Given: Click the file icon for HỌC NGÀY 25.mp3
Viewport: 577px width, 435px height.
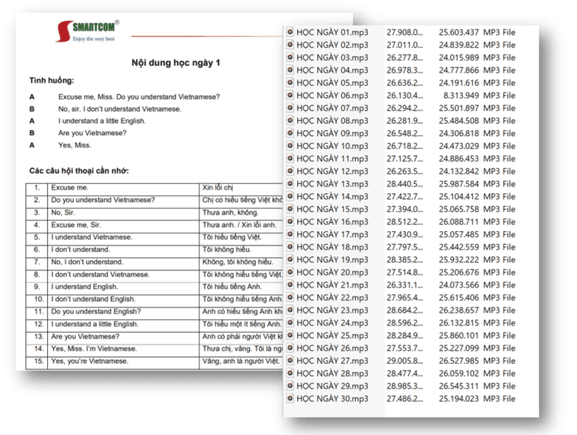Looking at the screenshot, I should coord(290,335).
